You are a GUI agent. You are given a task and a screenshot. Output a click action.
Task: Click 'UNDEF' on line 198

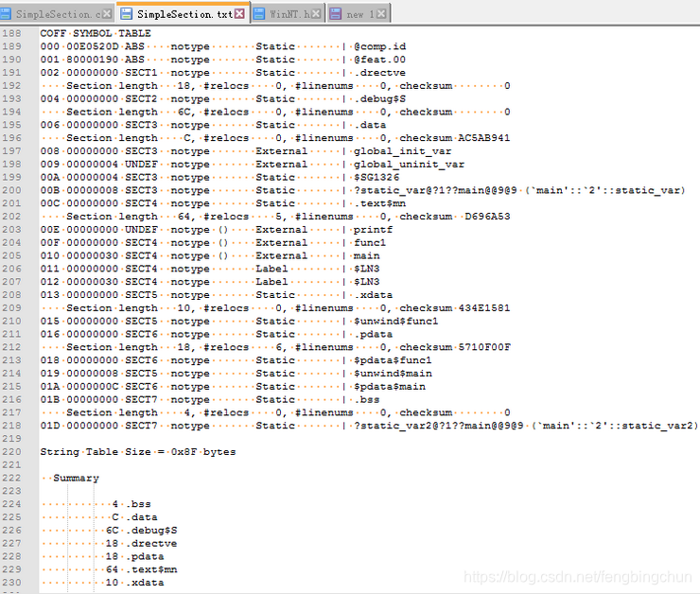141,165
